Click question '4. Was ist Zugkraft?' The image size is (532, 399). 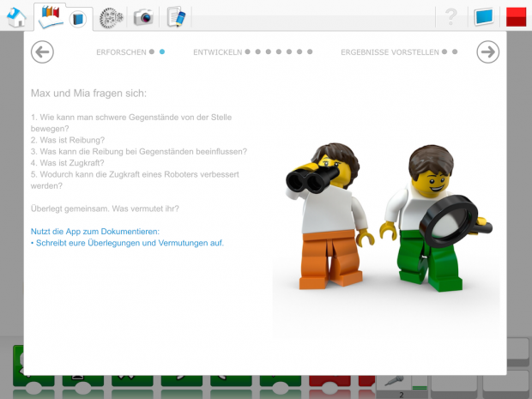pyautogui.click(x=68, y=163)
